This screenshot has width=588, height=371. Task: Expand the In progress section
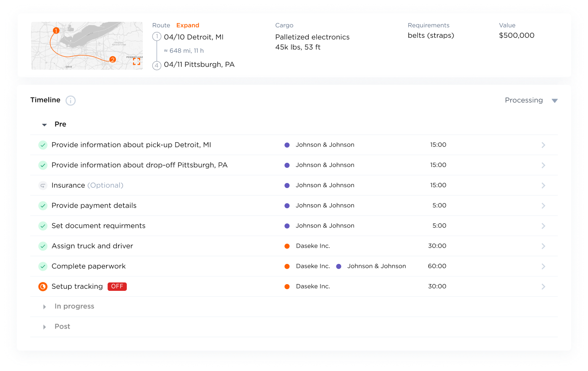click(45, 307)
